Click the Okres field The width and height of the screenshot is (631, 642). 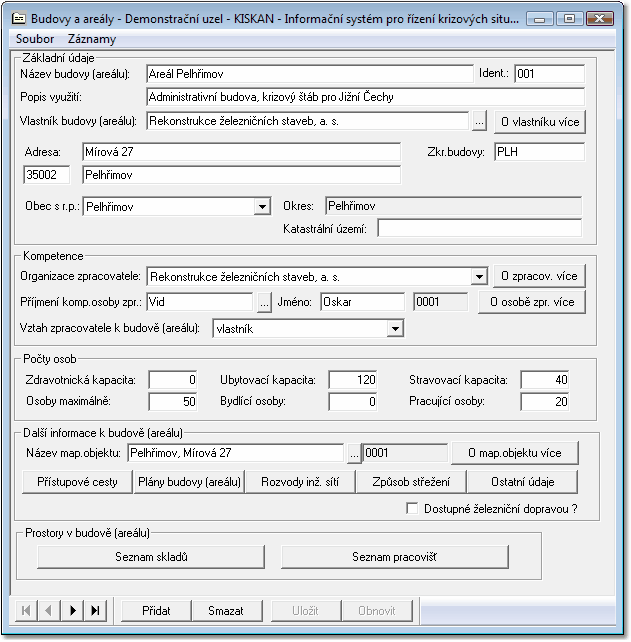(453, 206)
